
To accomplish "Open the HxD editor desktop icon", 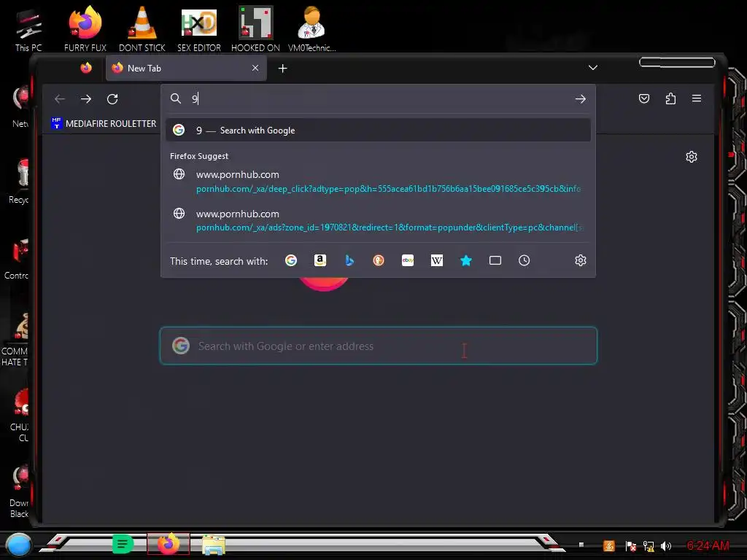I will [198, 28].
